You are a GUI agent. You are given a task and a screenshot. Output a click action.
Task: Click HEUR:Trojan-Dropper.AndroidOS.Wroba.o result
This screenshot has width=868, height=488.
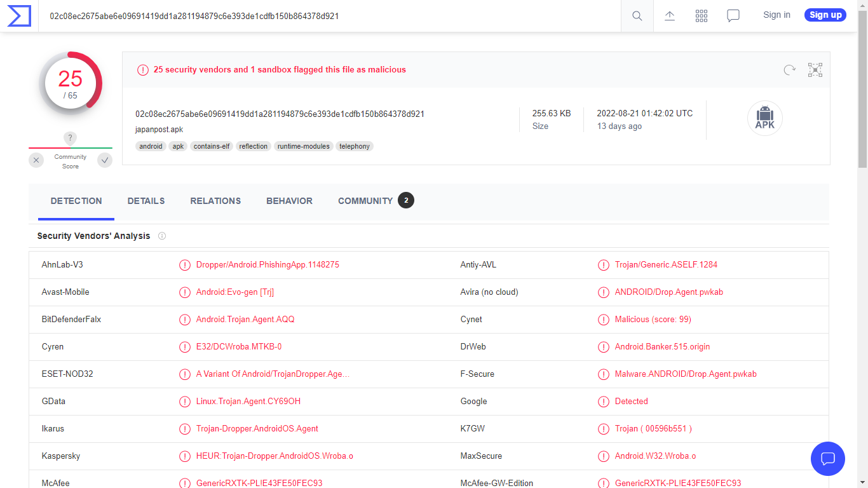275,456
